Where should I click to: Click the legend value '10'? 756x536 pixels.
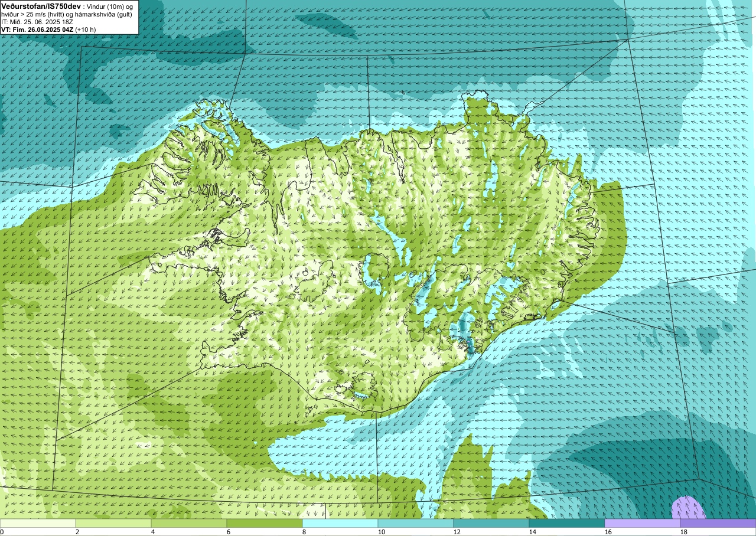[382, 532]
